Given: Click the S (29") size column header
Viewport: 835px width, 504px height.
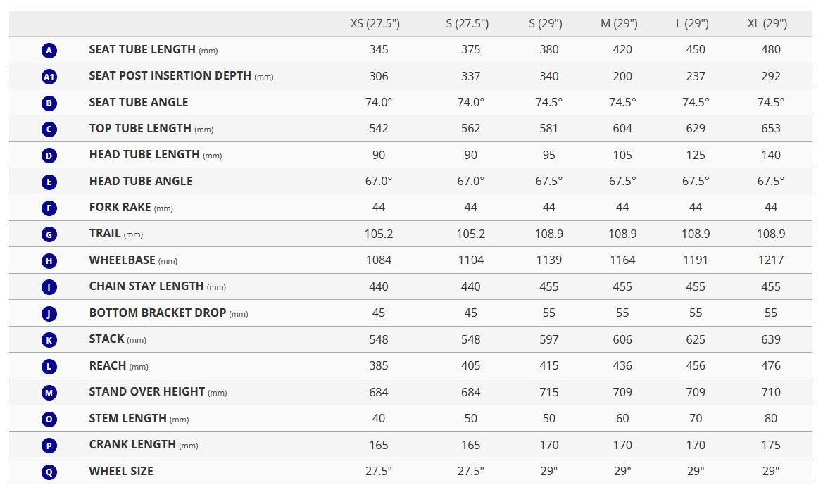Looking at the screenshot, I should pos(546,24).
